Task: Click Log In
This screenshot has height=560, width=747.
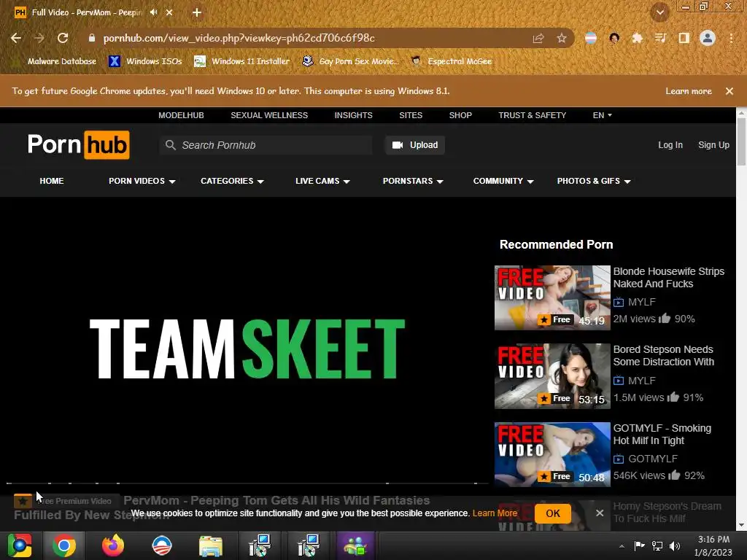Action: (x=670, y=145)
